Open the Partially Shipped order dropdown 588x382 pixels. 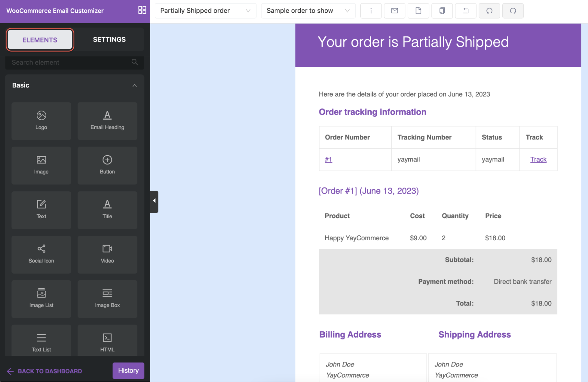206,11
